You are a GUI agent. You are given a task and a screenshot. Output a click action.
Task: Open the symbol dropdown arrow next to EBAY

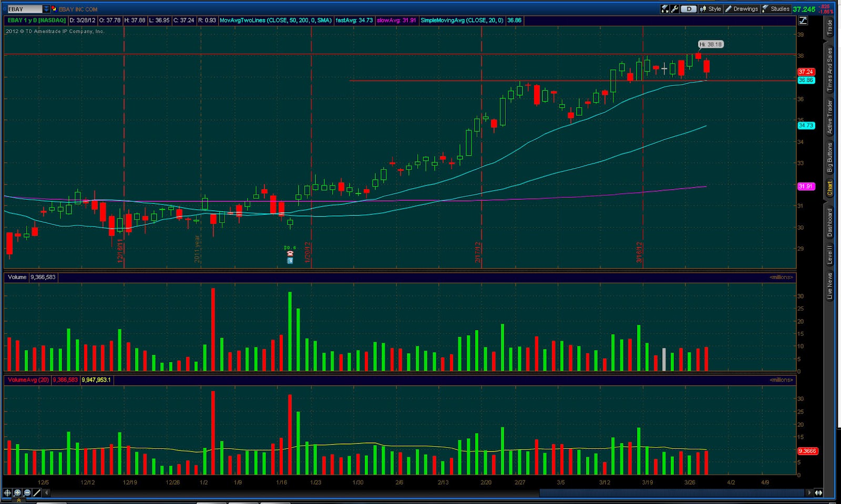(46, 9)
